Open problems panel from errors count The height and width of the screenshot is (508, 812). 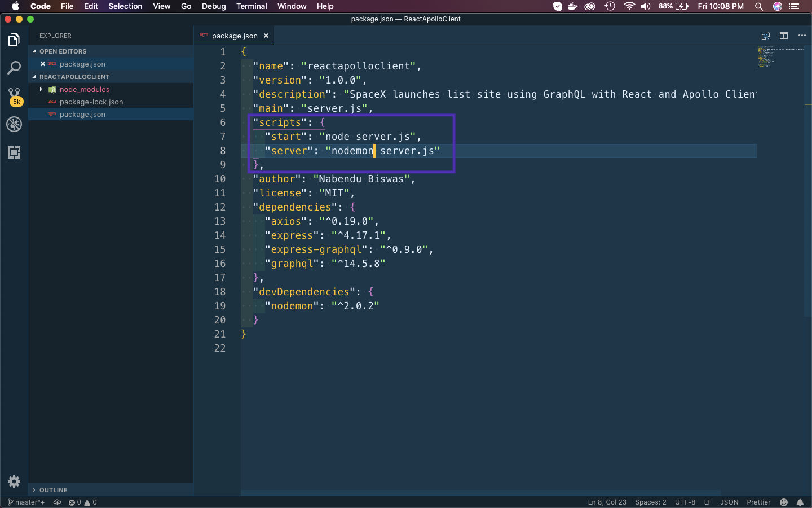pos(82,502)
